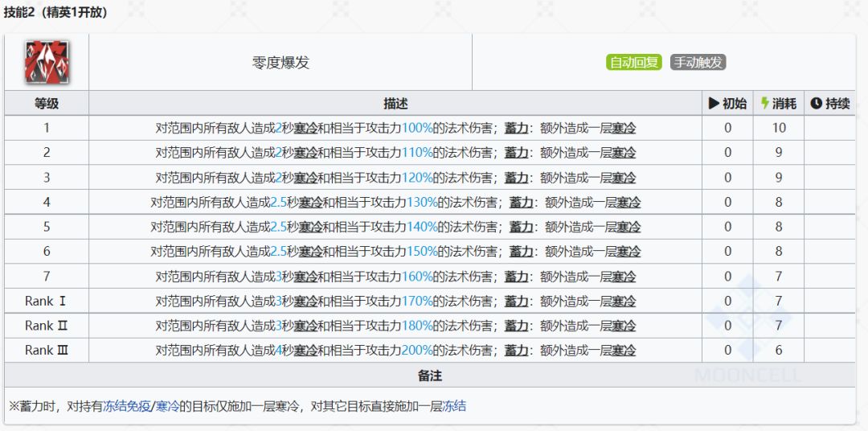Open the 冻结免疫 link in notes
The height and width of the screenshot is (431, 868).
click(x=127, y=406)
